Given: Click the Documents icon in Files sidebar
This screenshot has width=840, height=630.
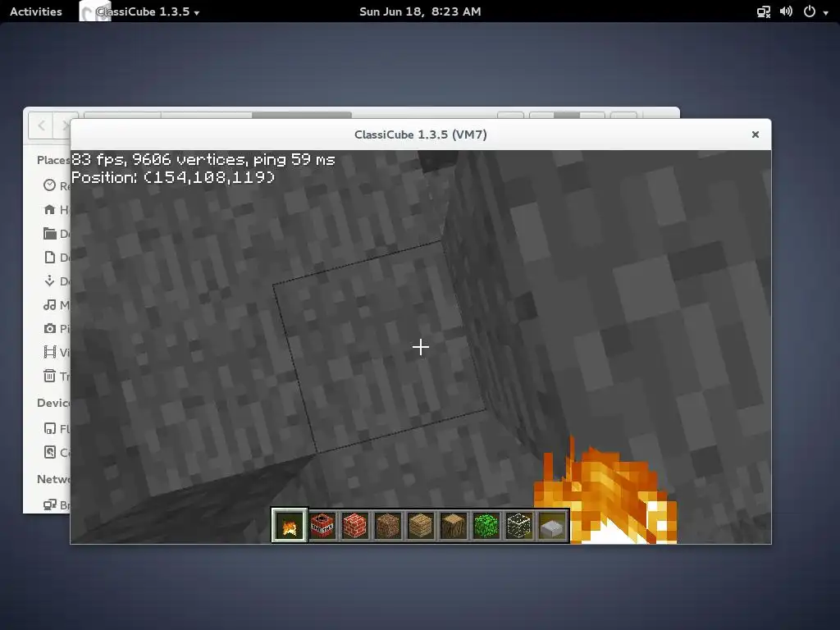Looking at the screenshot, I should (49, 257).
